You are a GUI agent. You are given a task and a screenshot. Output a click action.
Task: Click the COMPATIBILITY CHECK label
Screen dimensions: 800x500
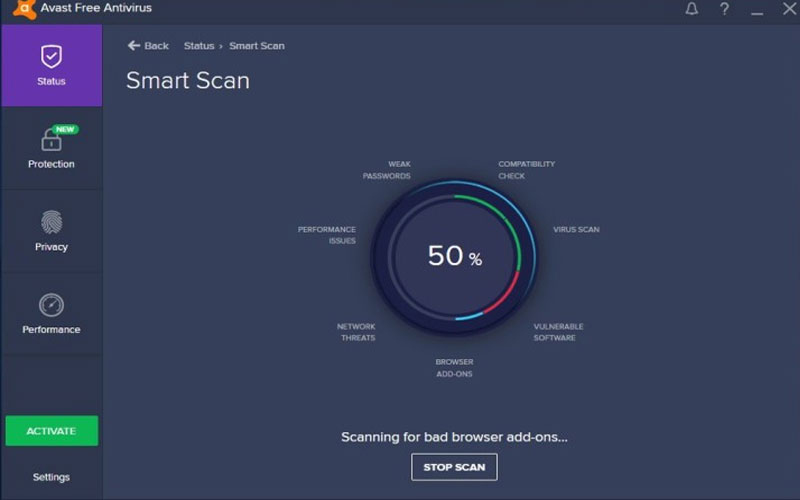tap(527, 170)
